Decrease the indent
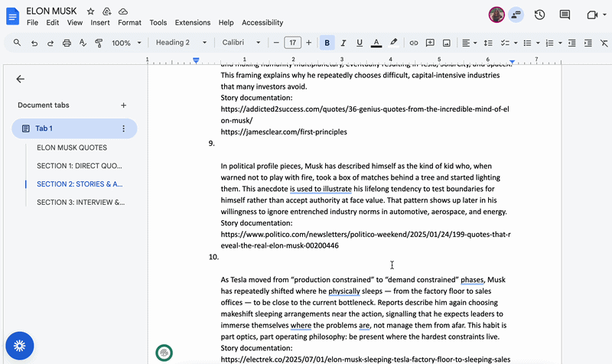The width and height of the screenshot is (612, 364). point(571,43)
